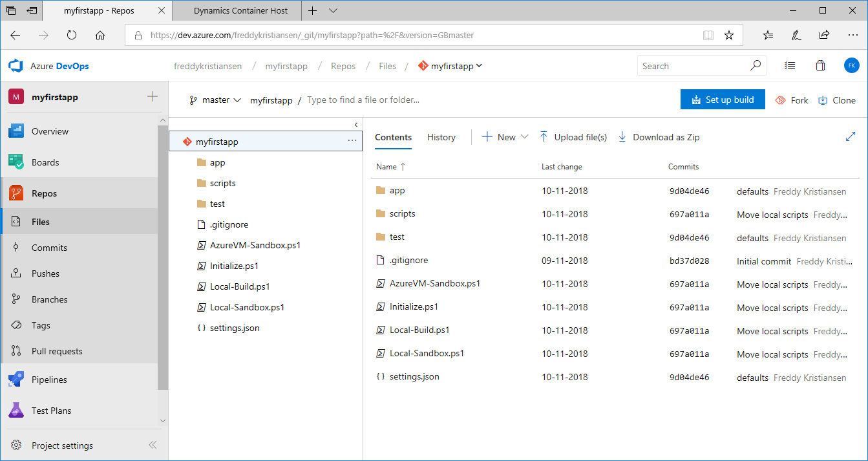Open the work items list icon
This screenshot has width=868, height=461.
point(790,66)
